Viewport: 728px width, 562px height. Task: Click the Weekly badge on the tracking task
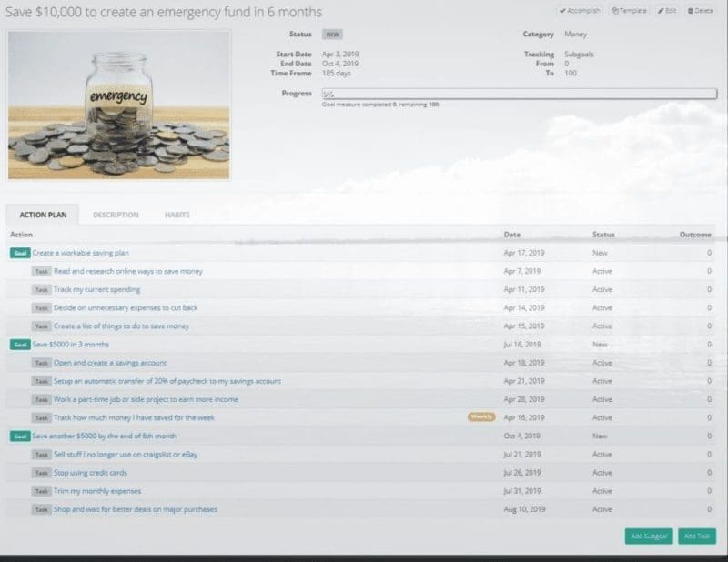[x=481, y=417]
